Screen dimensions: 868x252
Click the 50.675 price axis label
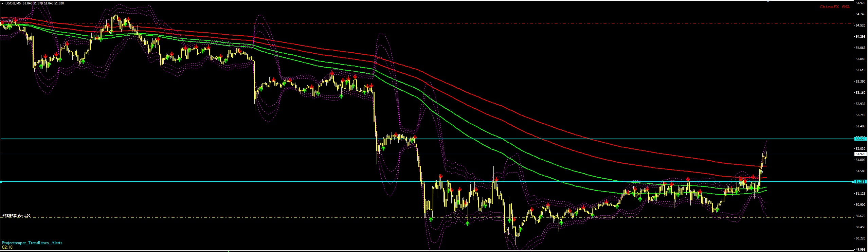861,216
